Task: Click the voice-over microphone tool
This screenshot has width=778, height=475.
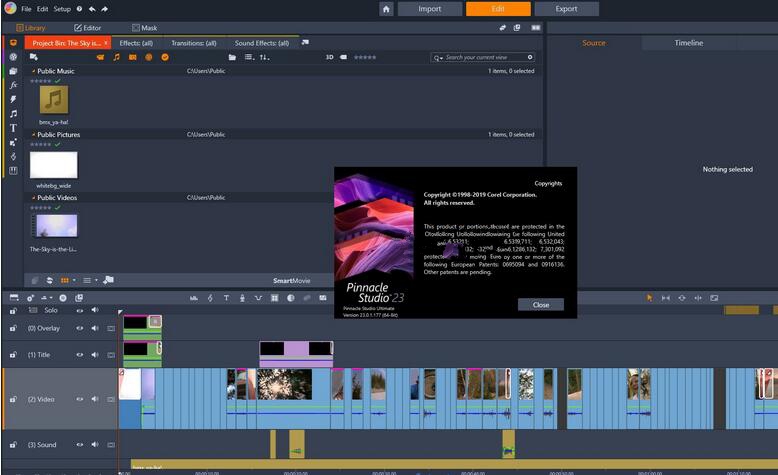Action: click(x=242, y=298)
